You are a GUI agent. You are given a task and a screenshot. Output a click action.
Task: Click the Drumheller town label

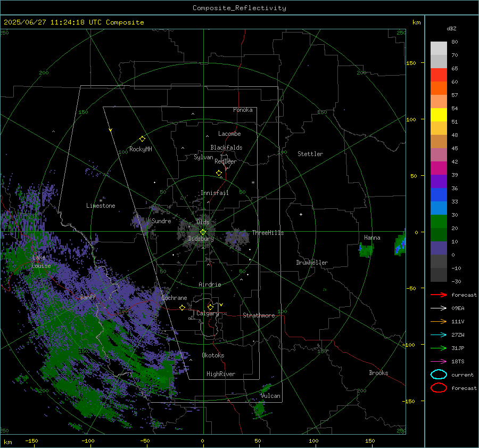coord(312,263)
